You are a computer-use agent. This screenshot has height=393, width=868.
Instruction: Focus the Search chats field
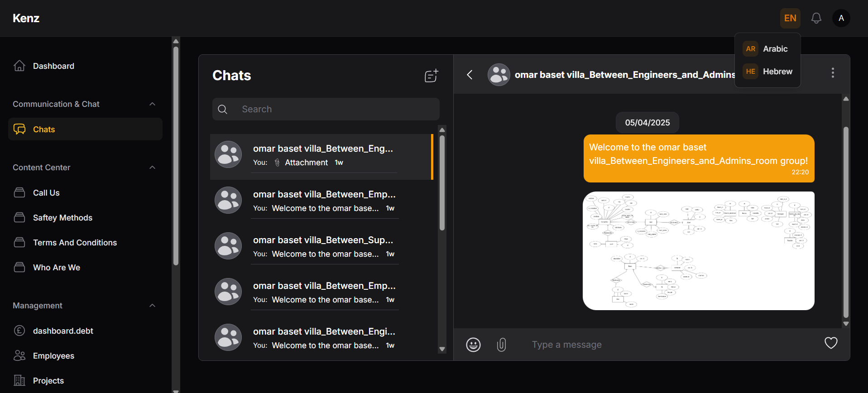[x=326, y=109]
